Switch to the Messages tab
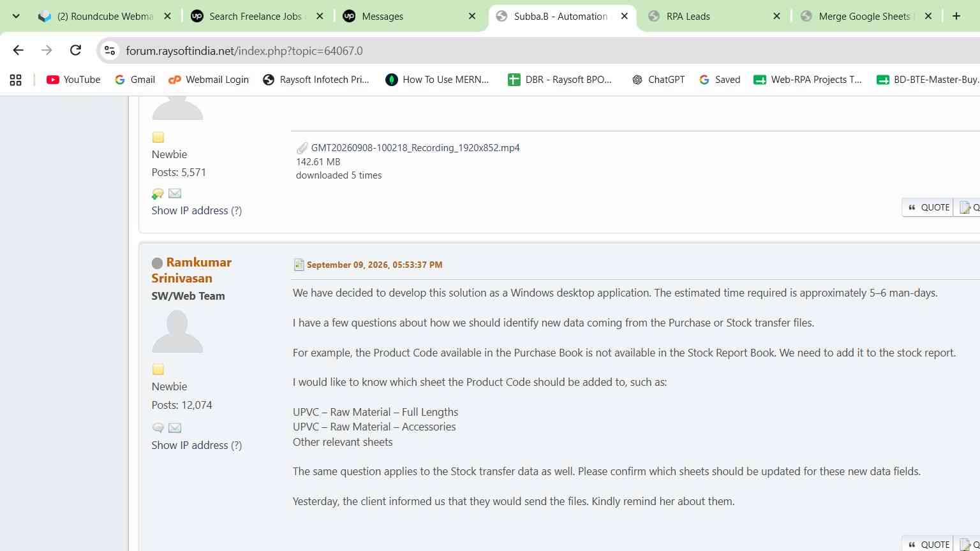Image resolution: width=980 pixels, height=551 pixels. tap(409, 17)
